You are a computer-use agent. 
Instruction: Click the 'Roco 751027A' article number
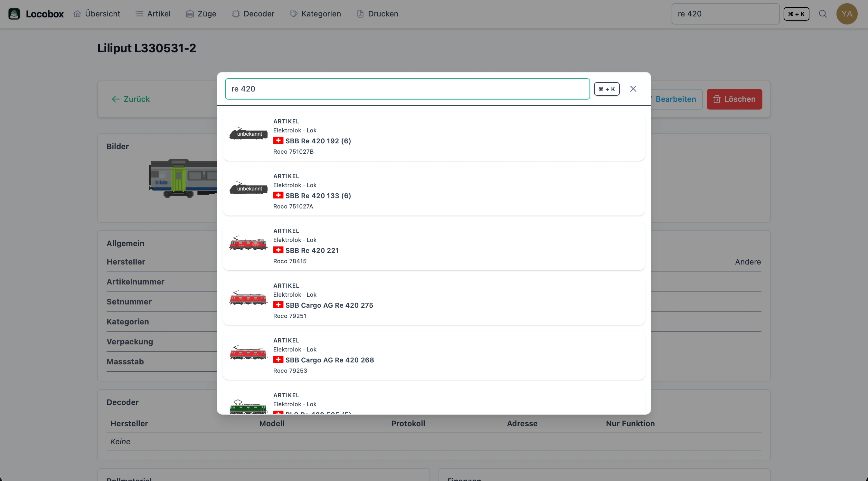293,207
